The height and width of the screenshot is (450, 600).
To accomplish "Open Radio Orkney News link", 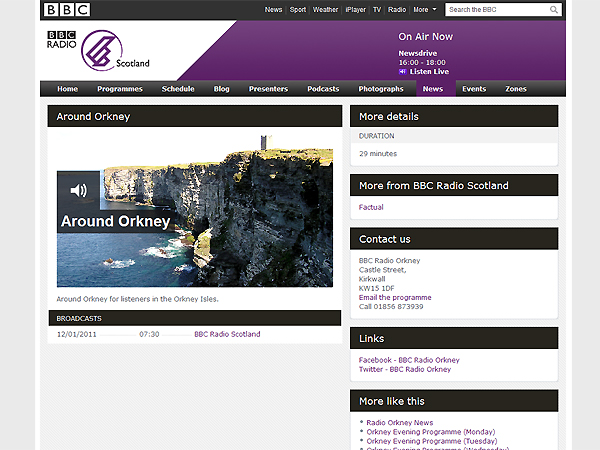I will [399, 422].
